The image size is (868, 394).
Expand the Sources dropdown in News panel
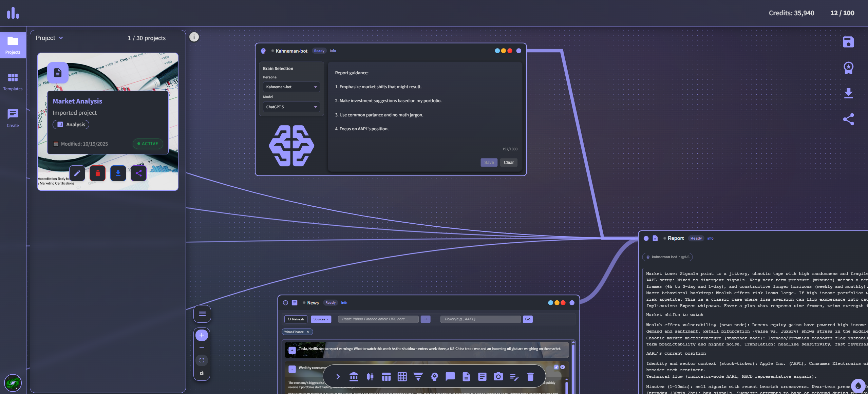(321, 319)
